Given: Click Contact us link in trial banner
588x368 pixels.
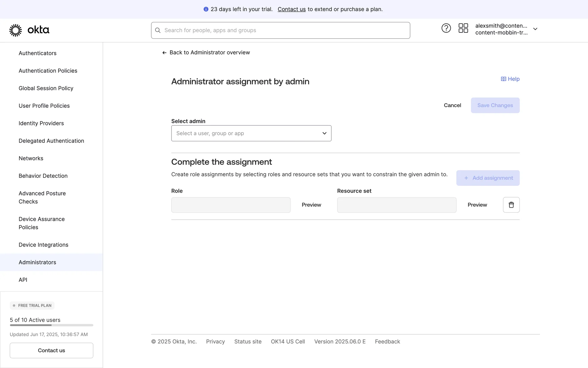Looking at the screenshot, I should click(292, 9).
